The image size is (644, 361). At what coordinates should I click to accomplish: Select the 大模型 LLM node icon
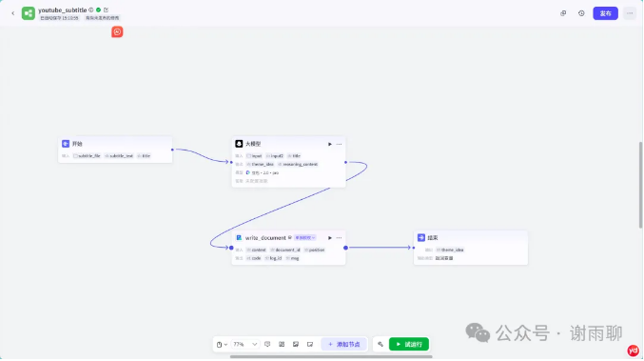[239, 144]
